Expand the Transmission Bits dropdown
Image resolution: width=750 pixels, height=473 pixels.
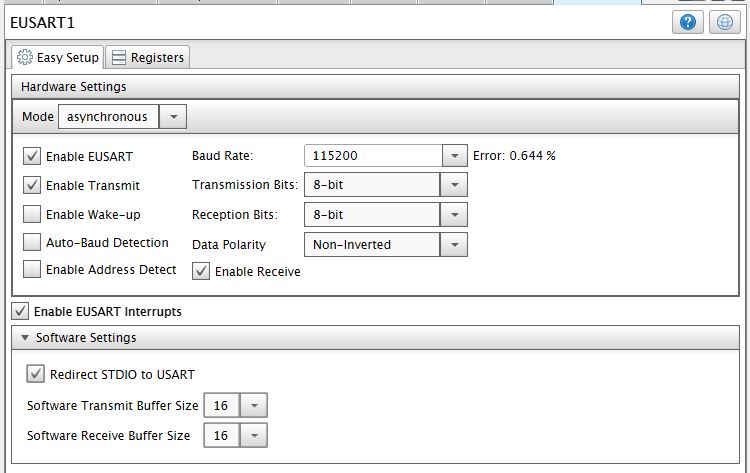click(455, 185)
